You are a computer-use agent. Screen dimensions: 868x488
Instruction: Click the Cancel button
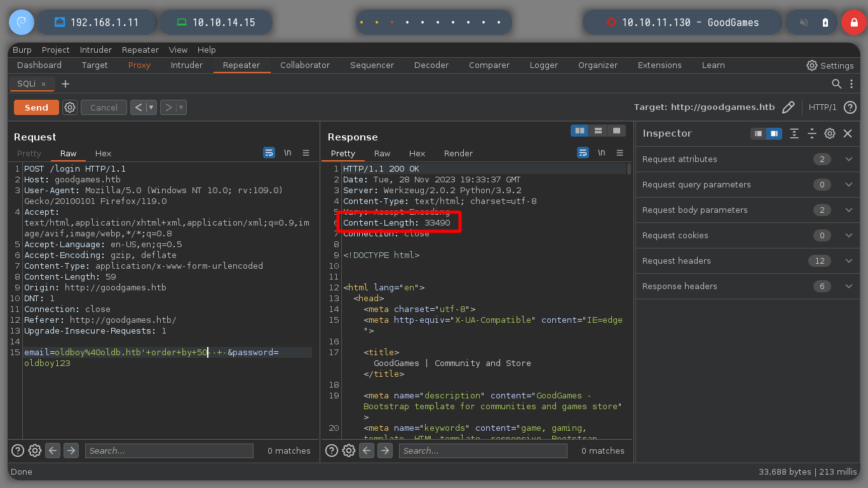tap(104, 107)
